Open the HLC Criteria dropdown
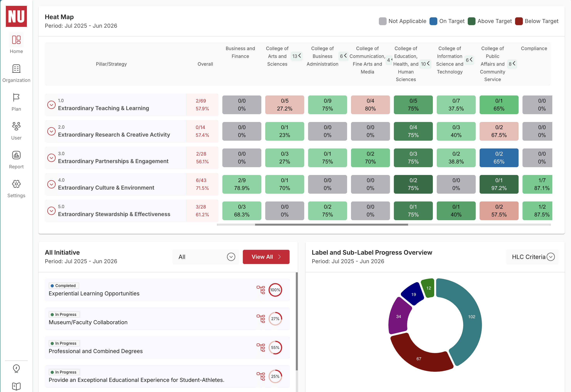 tap(532, 257)
